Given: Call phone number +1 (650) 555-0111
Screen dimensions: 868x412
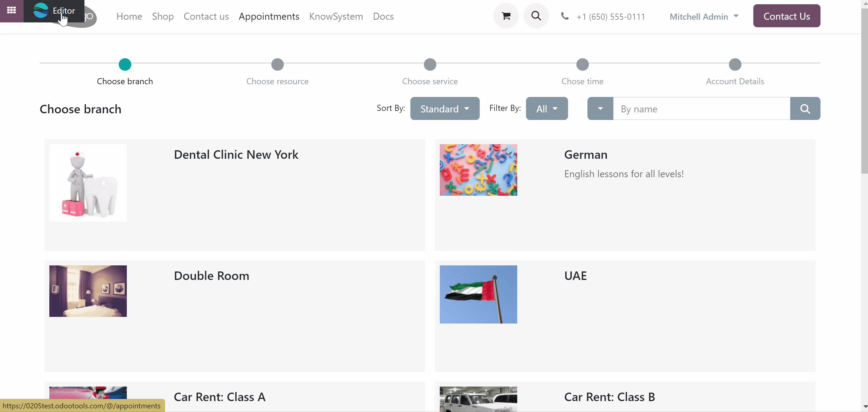Looking at the screenshot, I should pyautogui.click(x=610, y=17).
